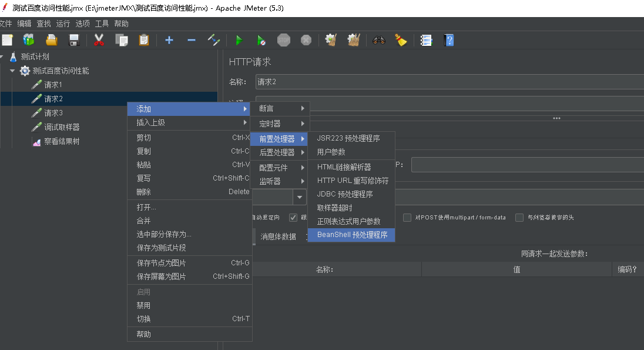The width and height of the screenshot is (644, 350).
Task: Expand the 前置处理器 submenu
Action: coord(279,139)
